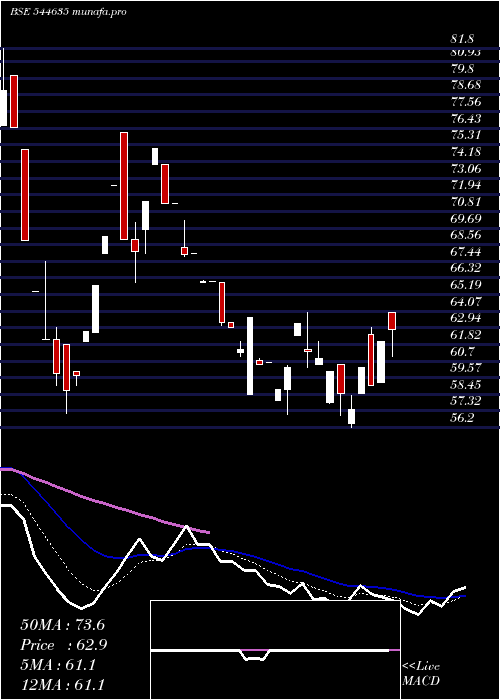
Task: Click the 79.8 price axis label
Action: [462, 69]
